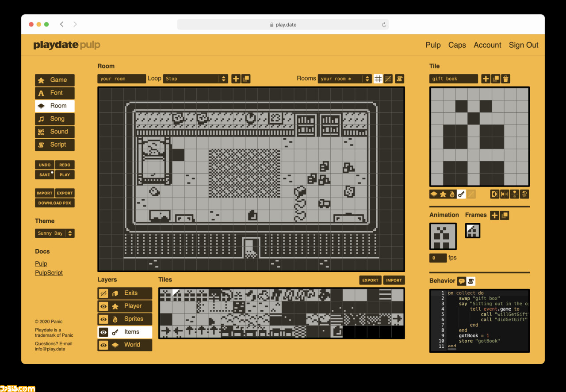
Task: Open the Sunny Day theme dropdown
Action: [55, 233]
